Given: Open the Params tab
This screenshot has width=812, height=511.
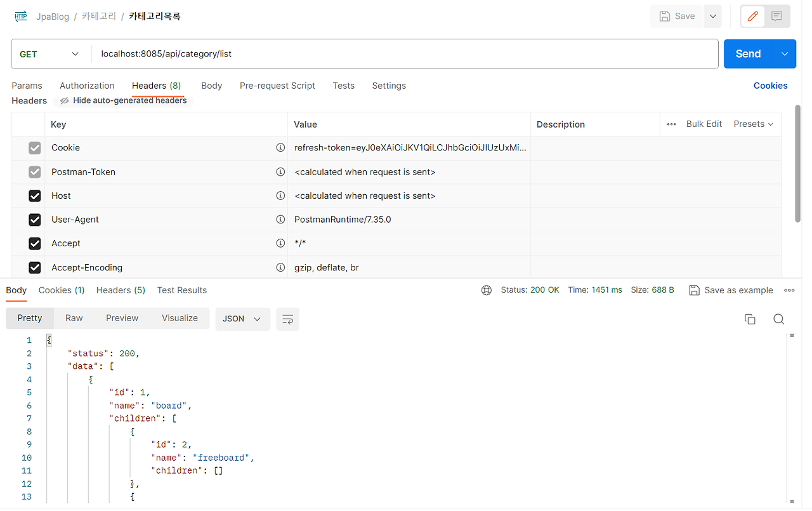Looking at the screenshot, I should pos(27,86).
